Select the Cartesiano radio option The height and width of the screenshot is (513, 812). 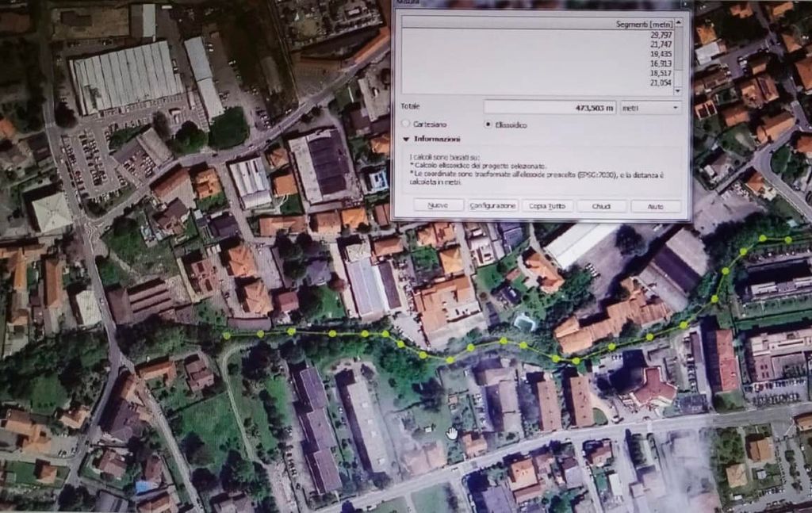point(407,124)
